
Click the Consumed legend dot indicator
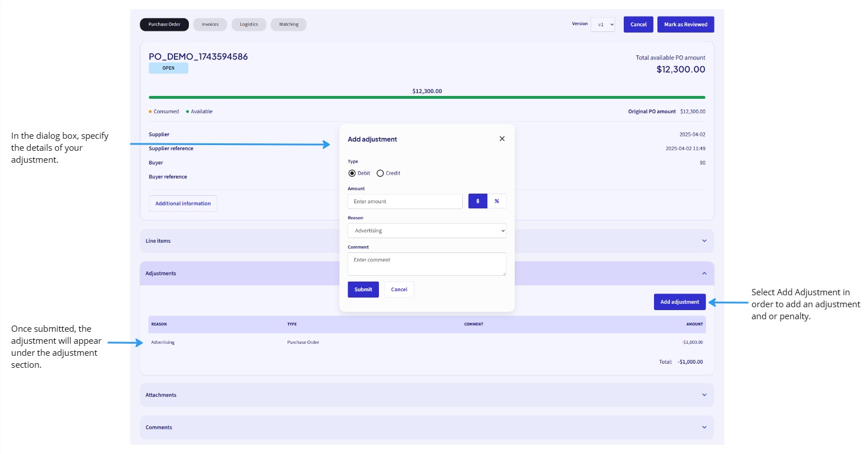(150, 111)
